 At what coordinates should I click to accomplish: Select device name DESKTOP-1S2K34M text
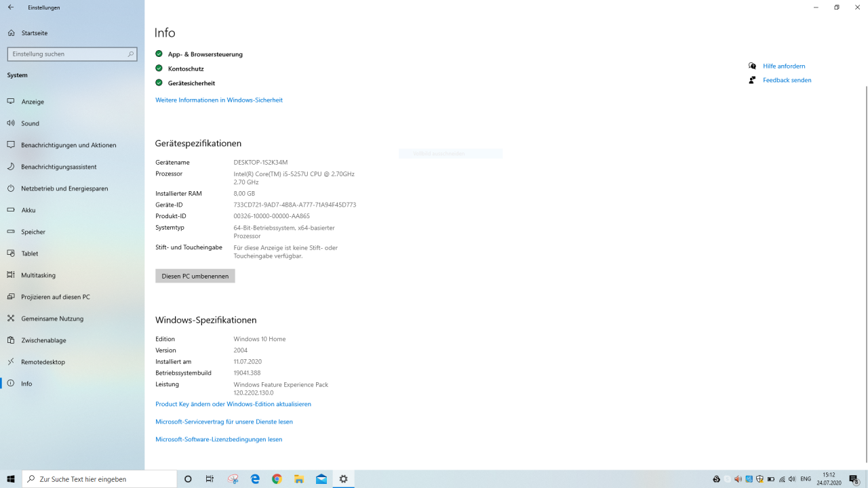point(260,163)
